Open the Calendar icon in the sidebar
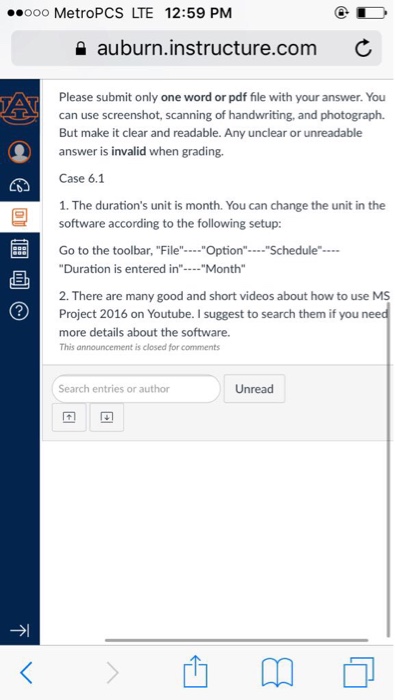Viewport: 395px width, 700px height. point(19,249)
